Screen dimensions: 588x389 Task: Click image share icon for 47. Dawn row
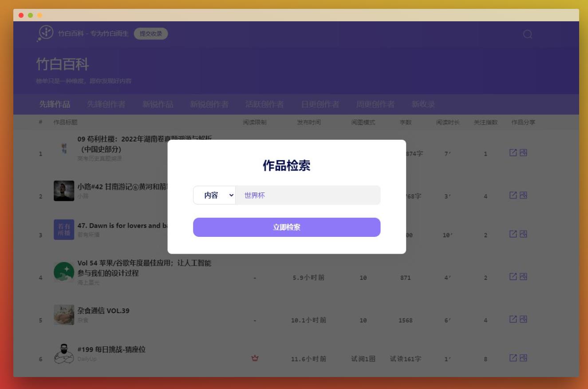523,234
